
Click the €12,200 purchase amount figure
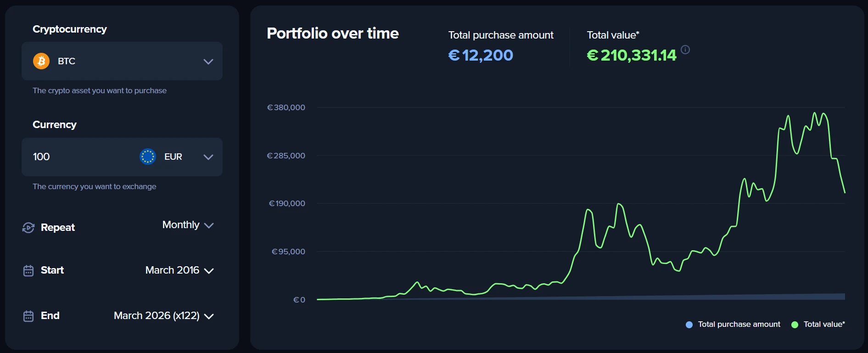(481, 56)
